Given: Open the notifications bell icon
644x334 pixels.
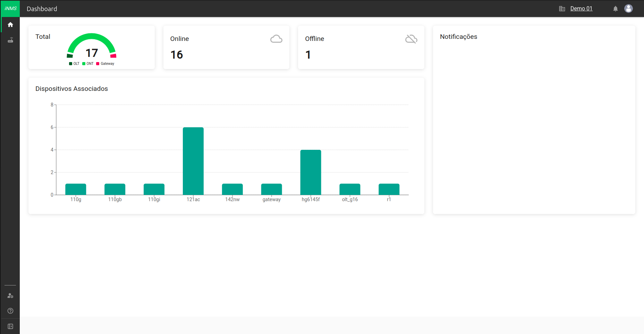Looking at the screenshot, I should pyautogui.click(x=616, y=9).
